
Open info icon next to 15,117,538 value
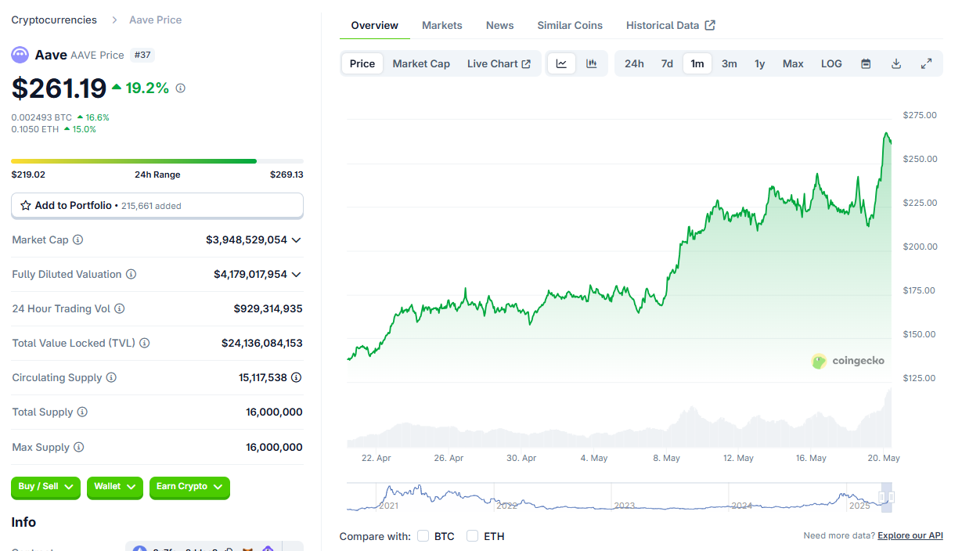pos(297,378)
